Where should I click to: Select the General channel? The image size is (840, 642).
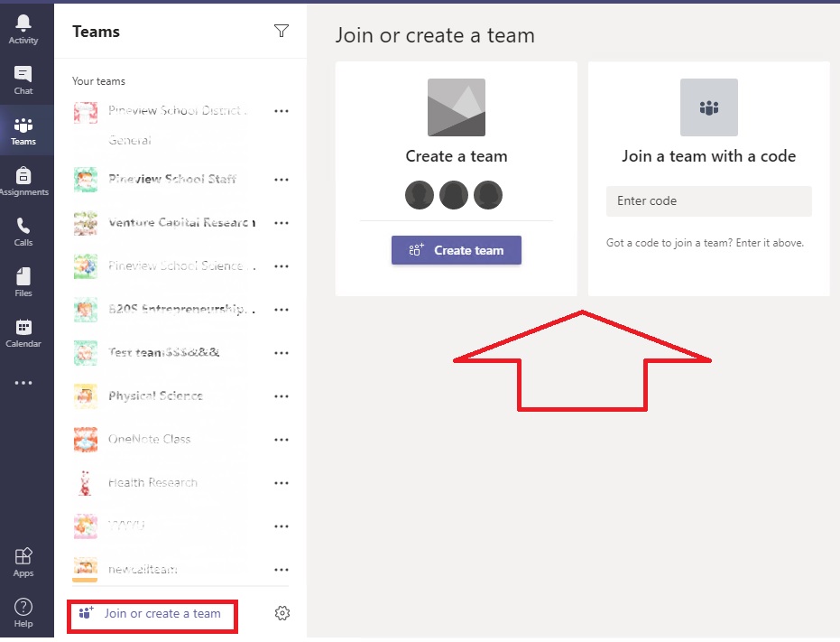pyautogui.click(x=130, y=141)
